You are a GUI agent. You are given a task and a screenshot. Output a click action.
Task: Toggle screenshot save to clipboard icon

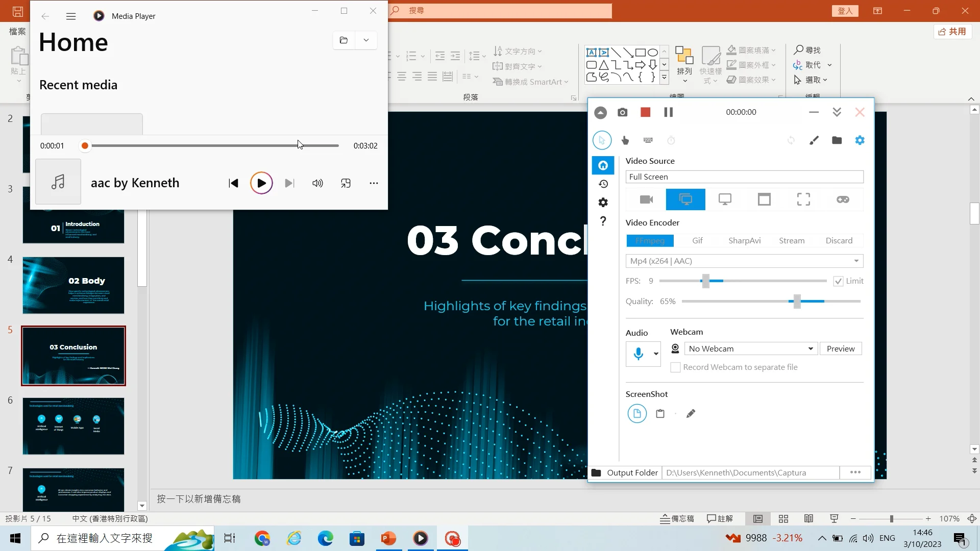(x=660, y=414)
